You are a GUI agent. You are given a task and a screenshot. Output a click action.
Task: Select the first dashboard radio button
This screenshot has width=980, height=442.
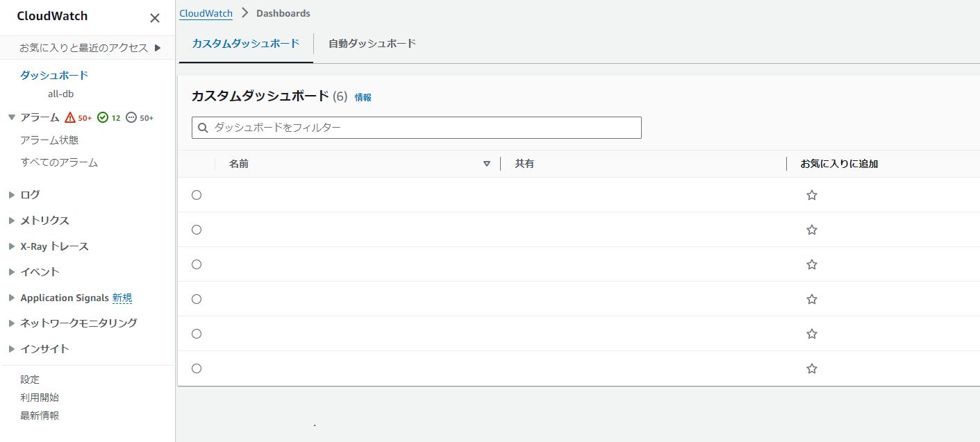[197, 195]
